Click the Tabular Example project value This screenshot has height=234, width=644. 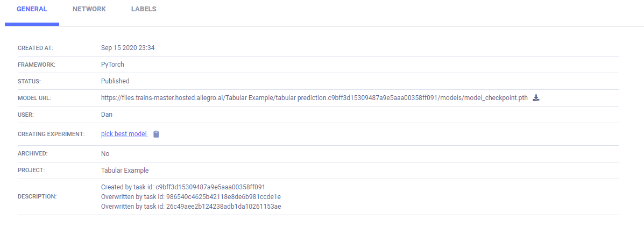(x=125, y=171)
